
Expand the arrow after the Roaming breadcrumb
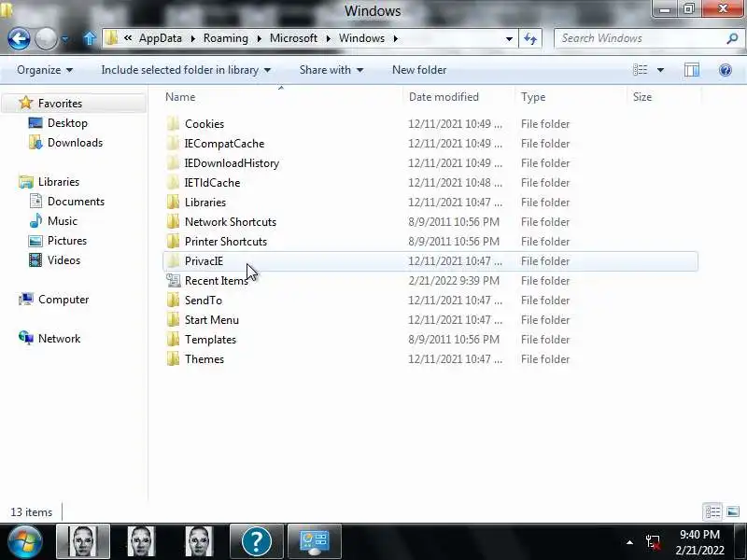click(260, 38)
